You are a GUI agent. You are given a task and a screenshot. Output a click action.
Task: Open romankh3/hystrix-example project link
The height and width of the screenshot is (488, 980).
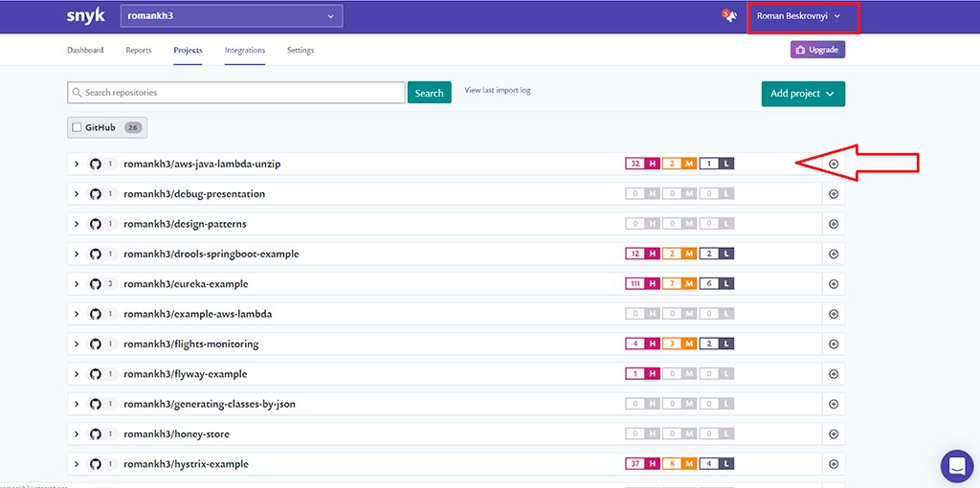click(x=187, y=464)
